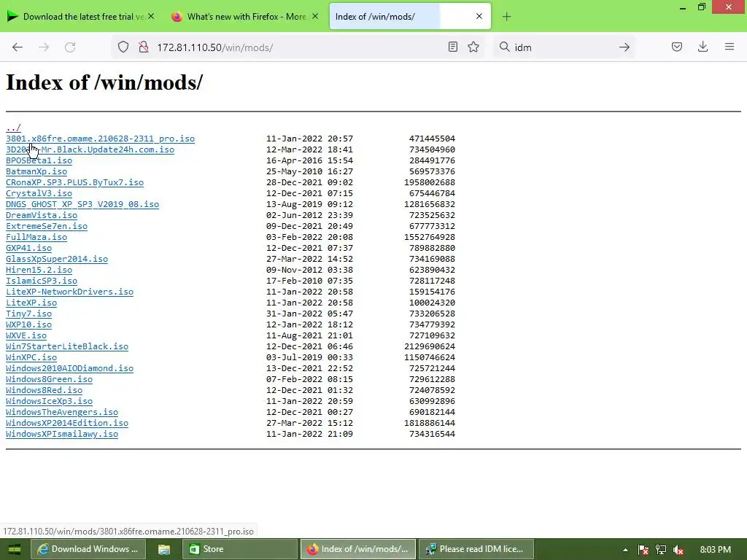The height and width of the screenshot is (560, 747).
Task: Click DNGS_GHOST_XP_SP3_V2019_08.iso link
Action: click(x=82, y=204)
